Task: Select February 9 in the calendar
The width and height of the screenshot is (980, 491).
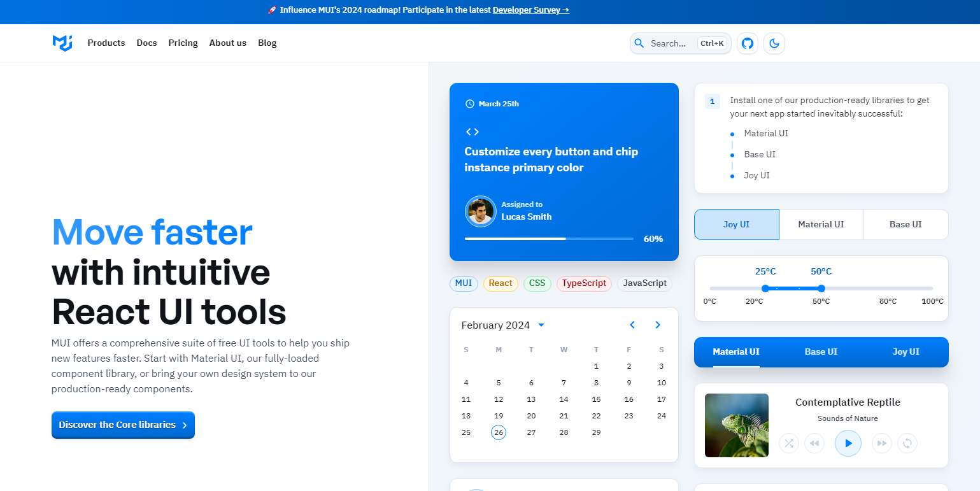Action: coord(628,383)
